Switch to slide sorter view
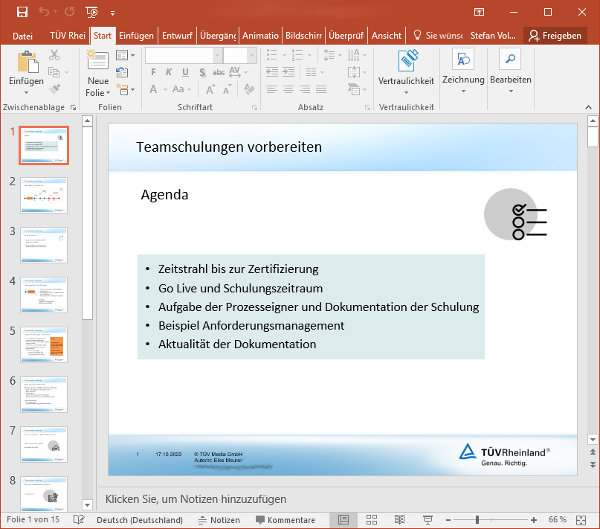The height and width of the screenshot is (529, 600). [x=371, y=520]
